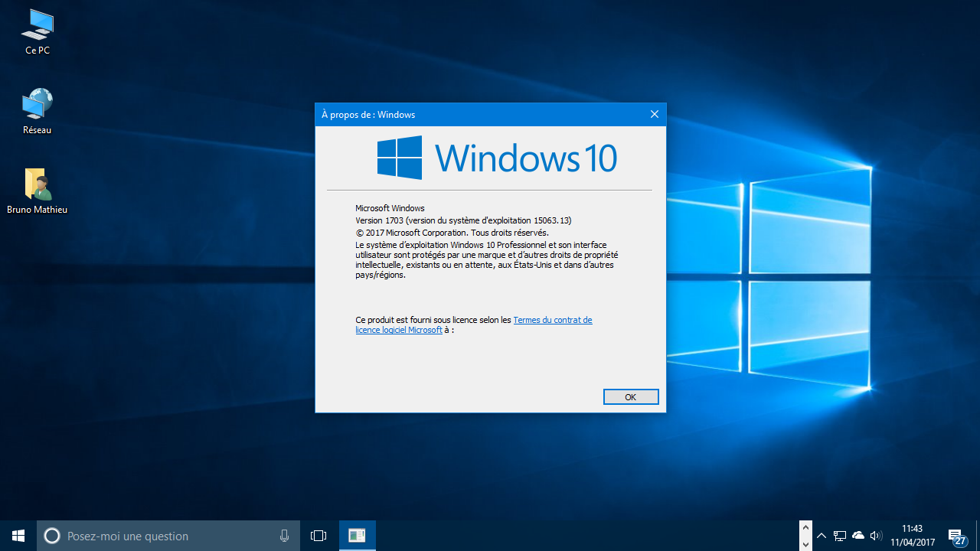This screenshot has width=980, height=551.
Task: Select the Réseau desktop icon
Action: (x=37, y=112)
